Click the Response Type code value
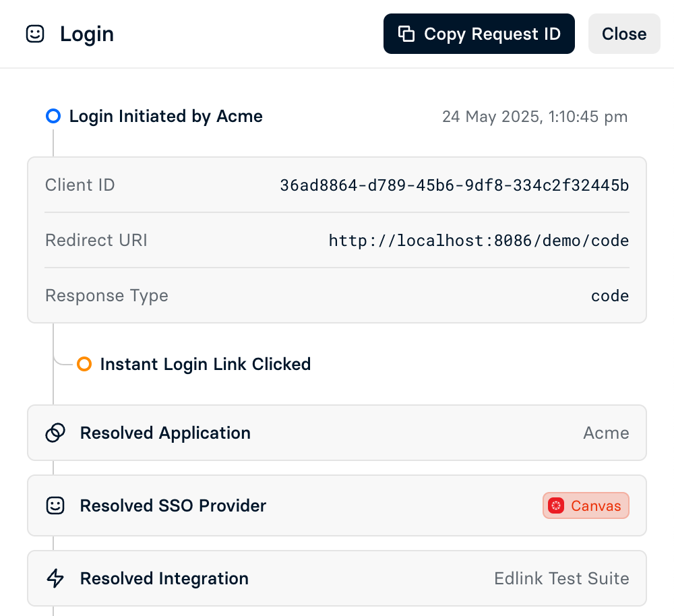 tap(609, 295)
